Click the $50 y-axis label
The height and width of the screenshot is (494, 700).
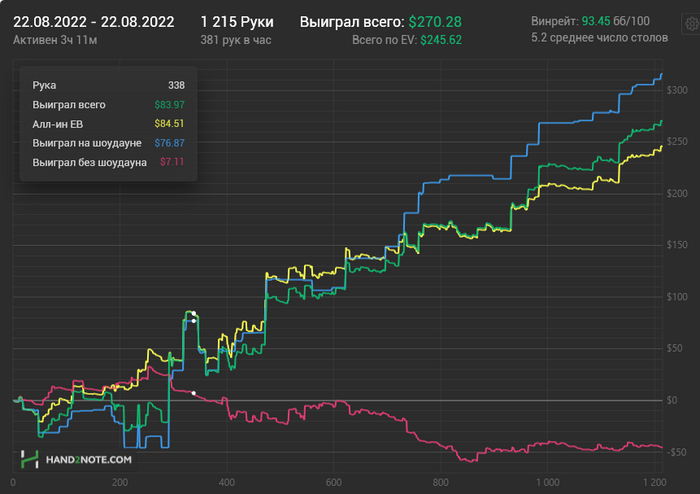(675, 348)
